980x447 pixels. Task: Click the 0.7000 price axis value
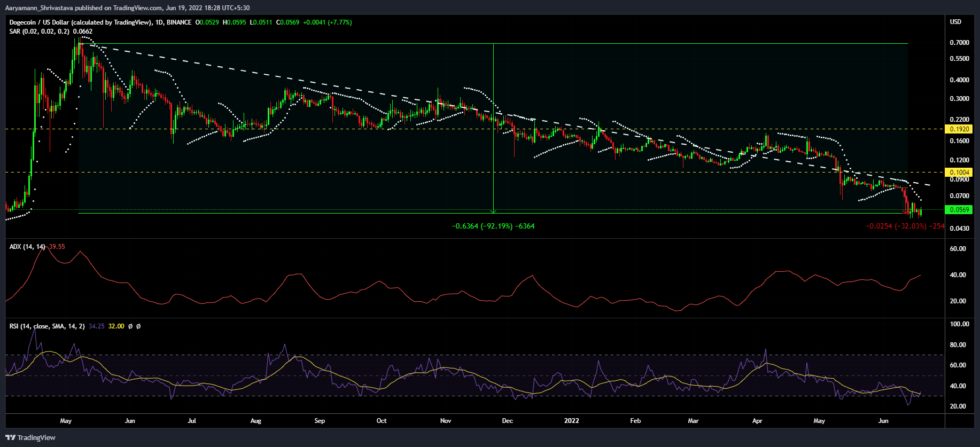(960, 43)
